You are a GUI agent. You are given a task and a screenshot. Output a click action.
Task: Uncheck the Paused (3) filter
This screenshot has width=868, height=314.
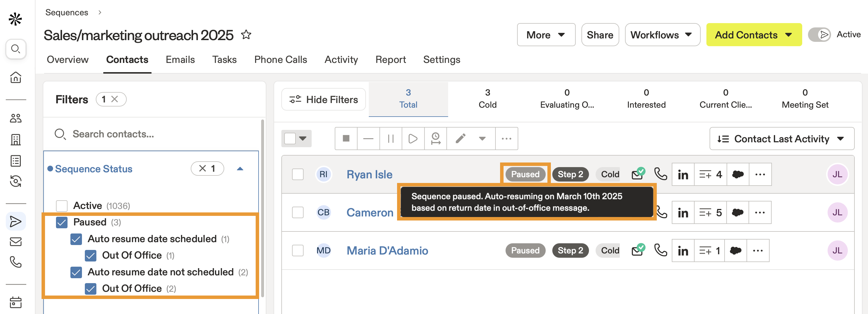point(62,222)
